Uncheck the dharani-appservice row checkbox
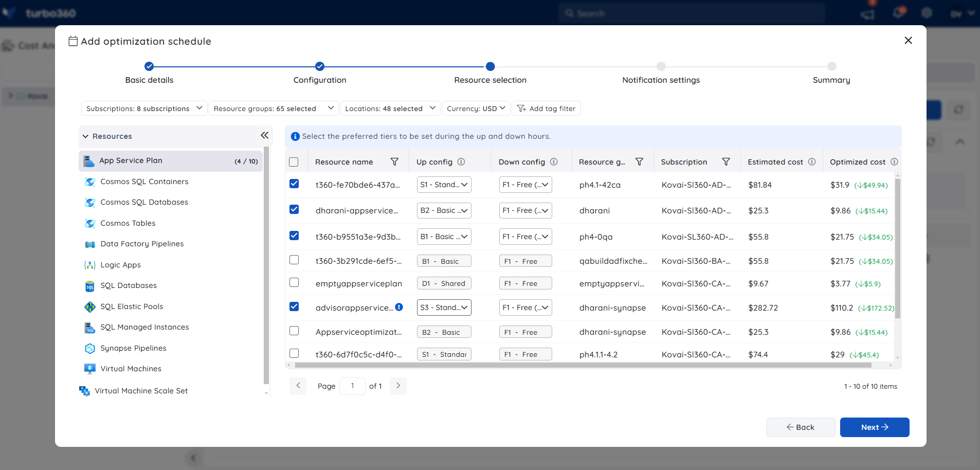Viewport: 980px width, 470px height. [294, 209]
